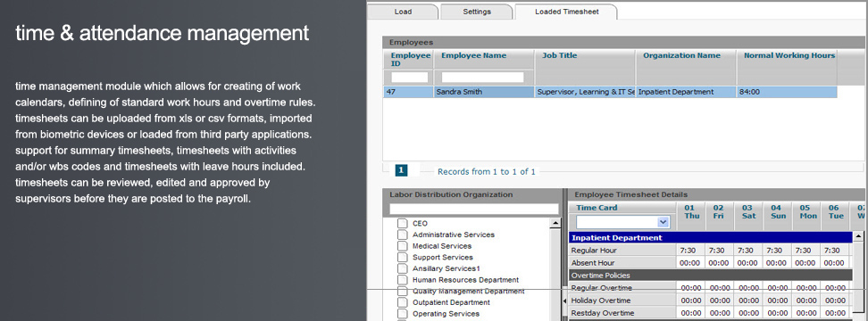The width and height of the screenshot is (868, 321).
Task: Switch to the Load tab
Action: coord(403,12)
